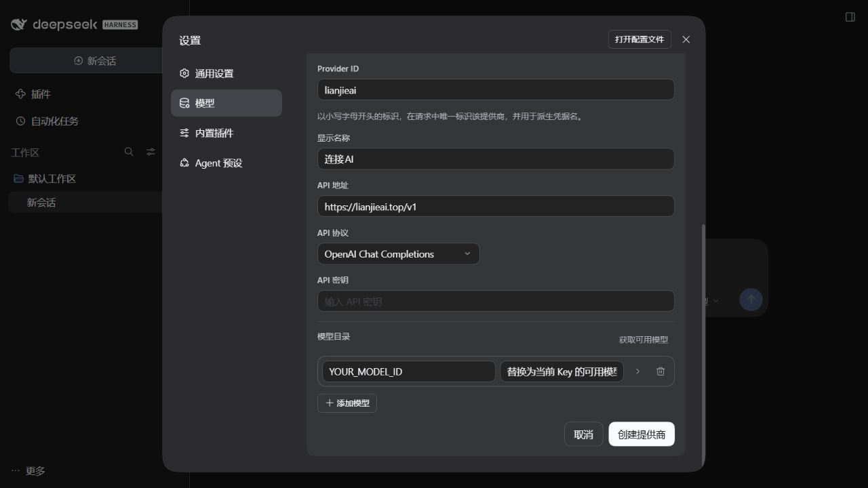Click the 显示名称 input field
Image resolution: width=868 pixels, height=488 pixels.
click(496, 159)
